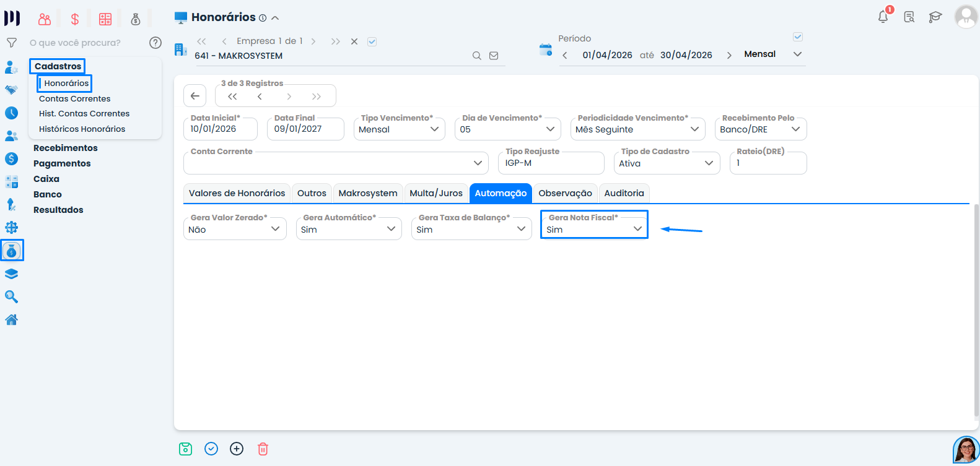Click the Data Inicial date field
This screenshot has height=466, width=980.
pos(219,129)
